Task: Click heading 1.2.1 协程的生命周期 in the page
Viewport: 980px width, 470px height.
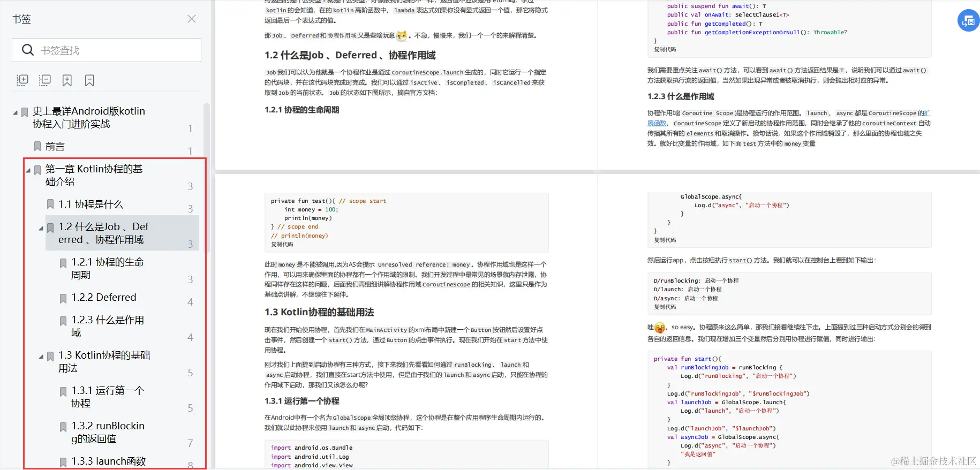Action: click(x=301, y=110)
